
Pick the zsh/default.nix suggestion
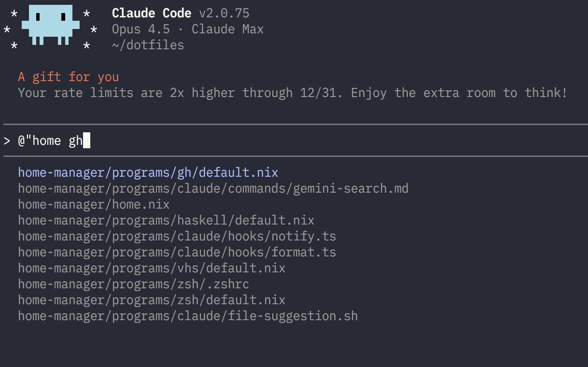click(152, 300)
